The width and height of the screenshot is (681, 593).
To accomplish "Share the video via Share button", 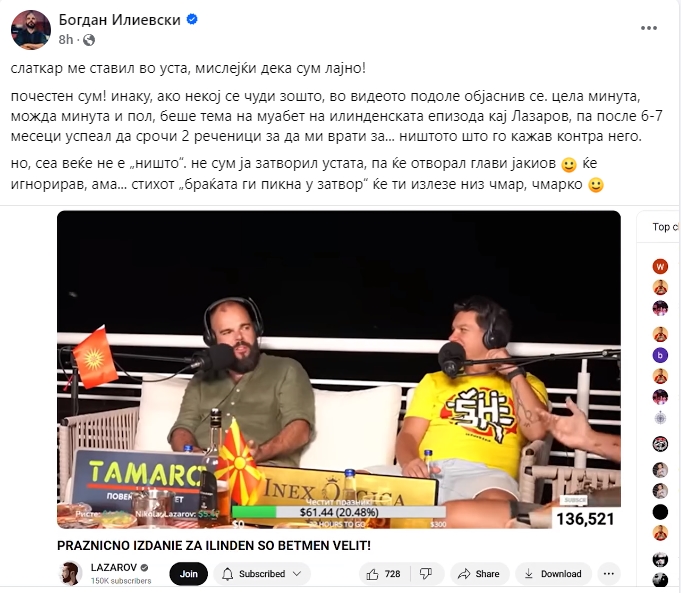I will click(479, 574).
